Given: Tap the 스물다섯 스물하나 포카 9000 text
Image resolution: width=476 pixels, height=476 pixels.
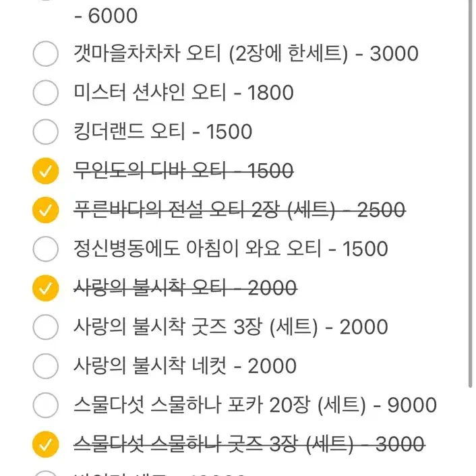Looking at the screenshot, I should pyautogui.click(x=256, y=405).
